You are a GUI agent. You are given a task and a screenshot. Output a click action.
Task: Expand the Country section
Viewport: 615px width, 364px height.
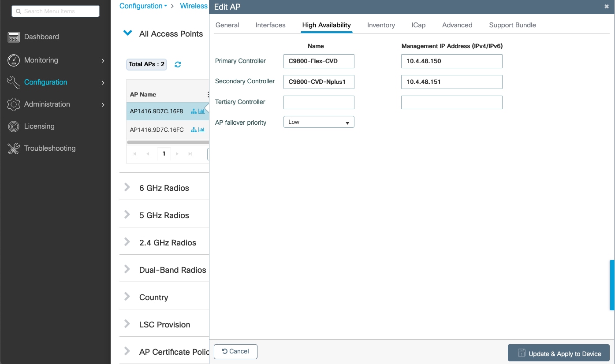coord(127,297)
